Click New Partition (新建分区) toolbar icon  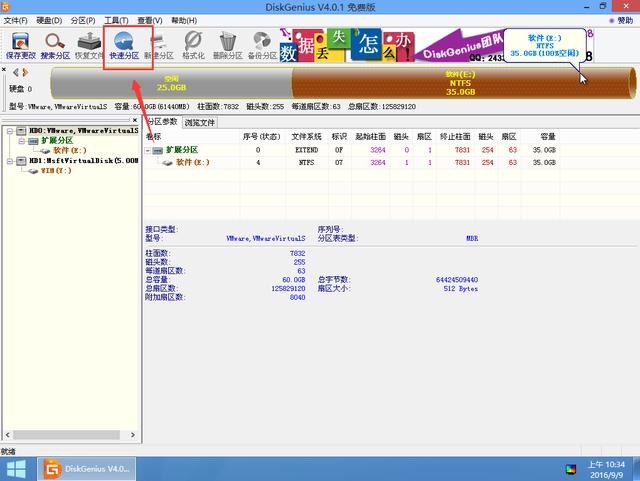tap(159, 46)
